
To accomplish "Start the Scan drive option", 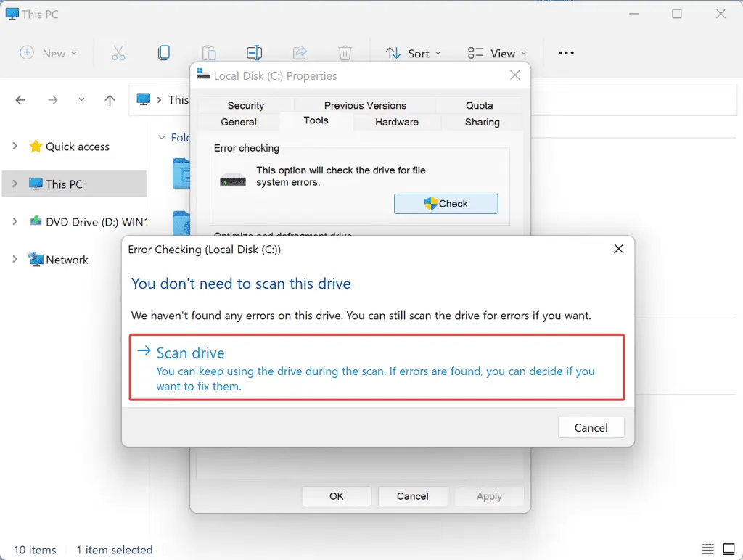I will [x=377, y=367].
